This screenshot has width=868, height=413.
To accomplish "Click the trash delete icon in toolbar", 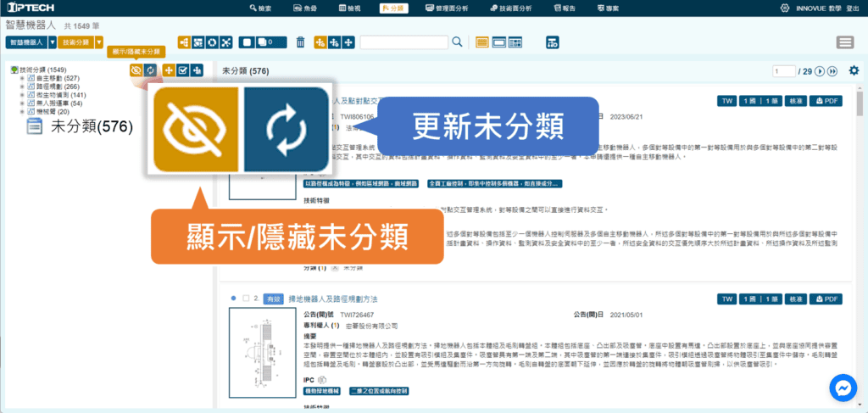I will (300, 42).
